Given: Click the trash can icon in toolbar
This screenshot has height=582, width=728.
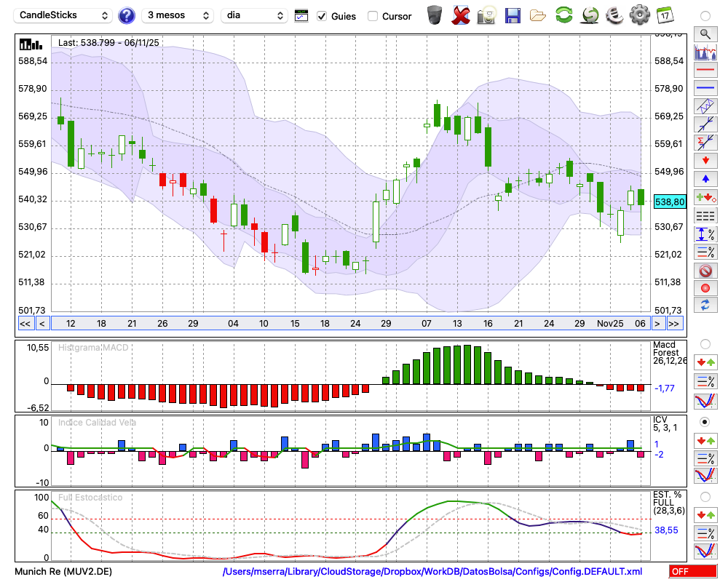Looking at the screenshot, I should [x=435, y=15].
